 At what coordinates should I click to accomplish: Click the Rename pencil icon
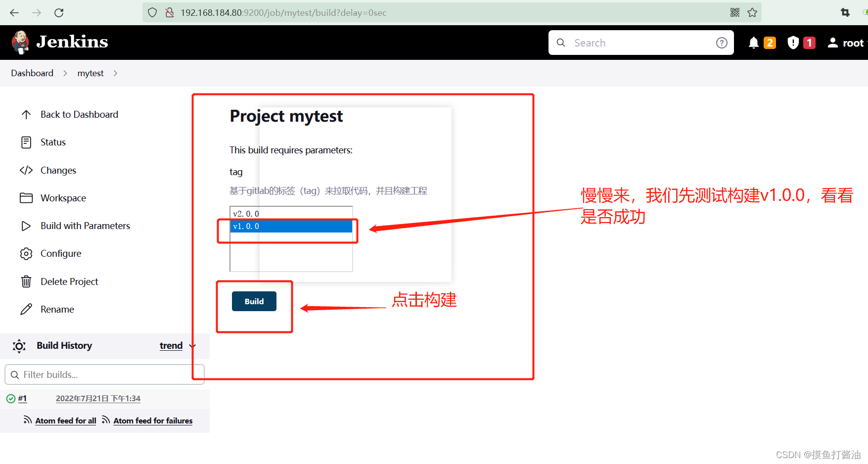[x=26, y=309]
